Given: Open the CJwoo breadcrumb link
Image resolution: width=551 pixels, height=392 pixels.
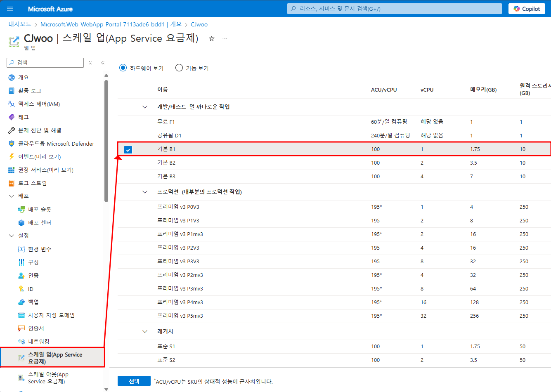Looking at the screenshot, I should click(199, 24).
